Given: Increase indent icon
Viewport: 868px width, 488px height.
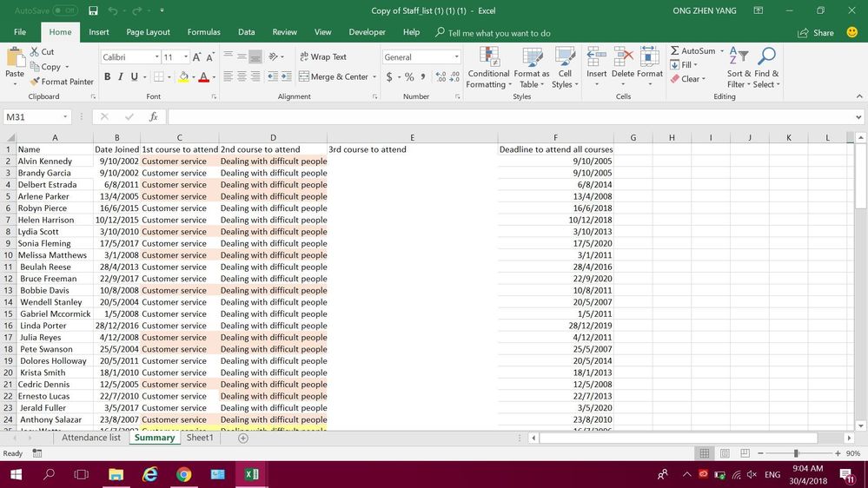Looking at the screenshot, I should (286, 76).
